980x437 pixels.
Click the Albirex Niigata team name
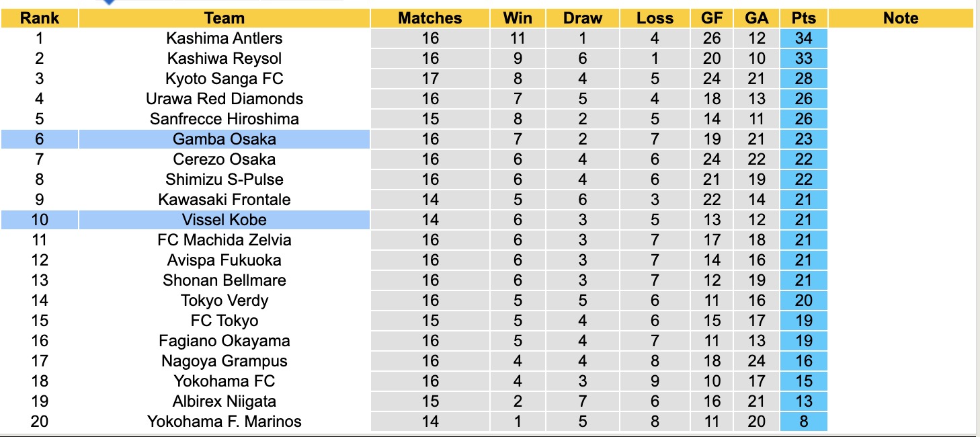point(224,401)
